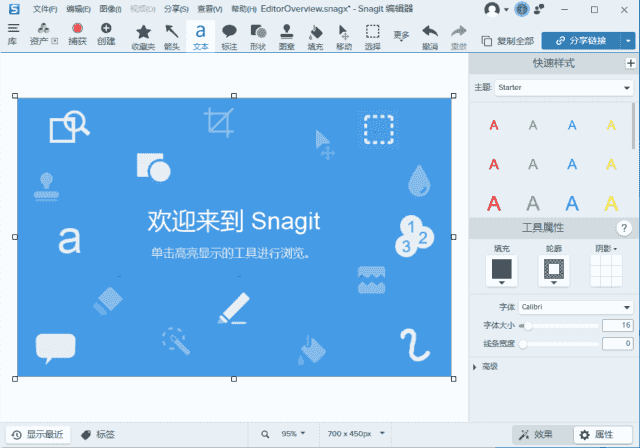Click the Undo (撤消) arrow
This screenshot has height=448, width=640.
(x=429, y=36)
